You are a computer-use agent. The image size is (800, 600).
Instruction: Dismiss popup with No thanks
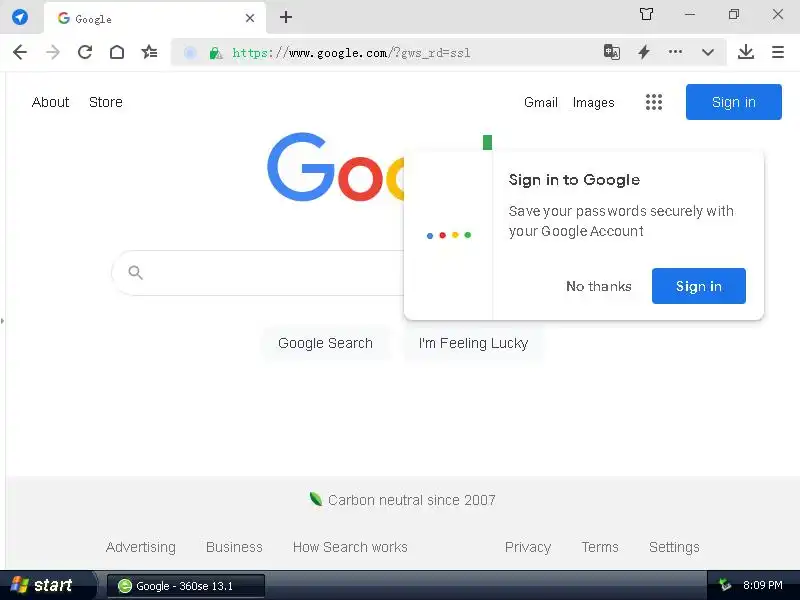click(599, 286)
